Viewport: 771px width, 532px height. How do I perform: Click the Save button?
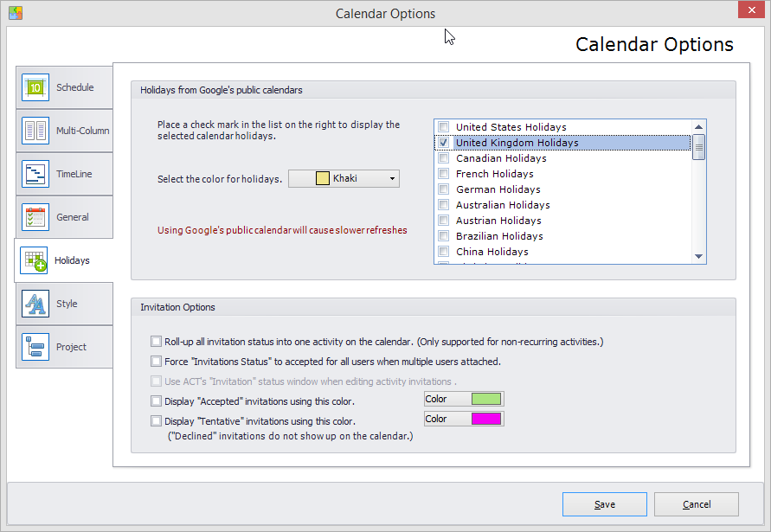[x=605, y=504]
